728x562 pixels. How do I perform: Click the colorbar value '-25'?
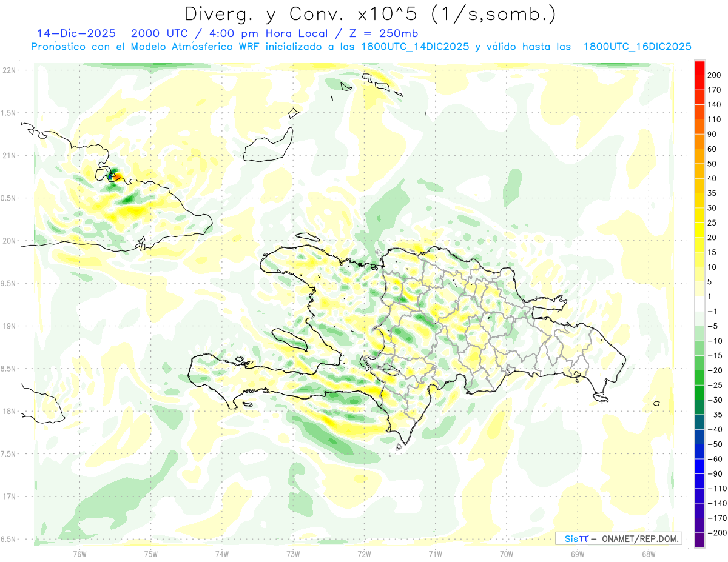715,385
